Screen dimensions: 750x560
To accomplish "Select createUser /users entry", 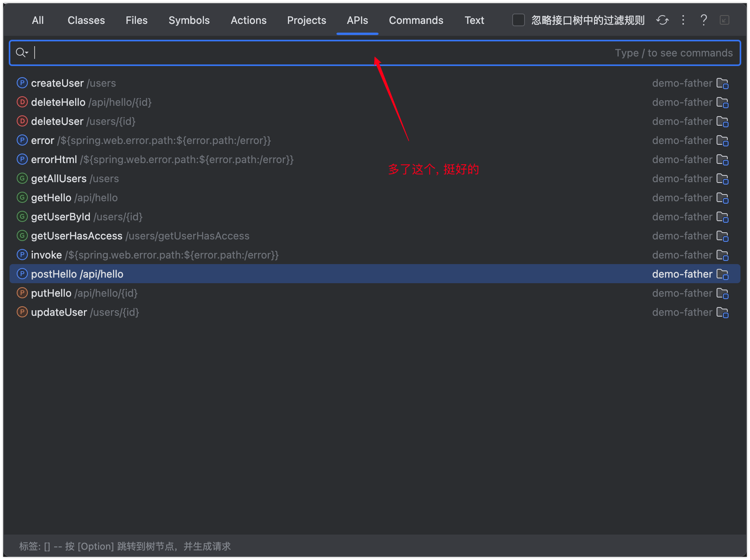I will pyautogui.click(x=375, y=83).
